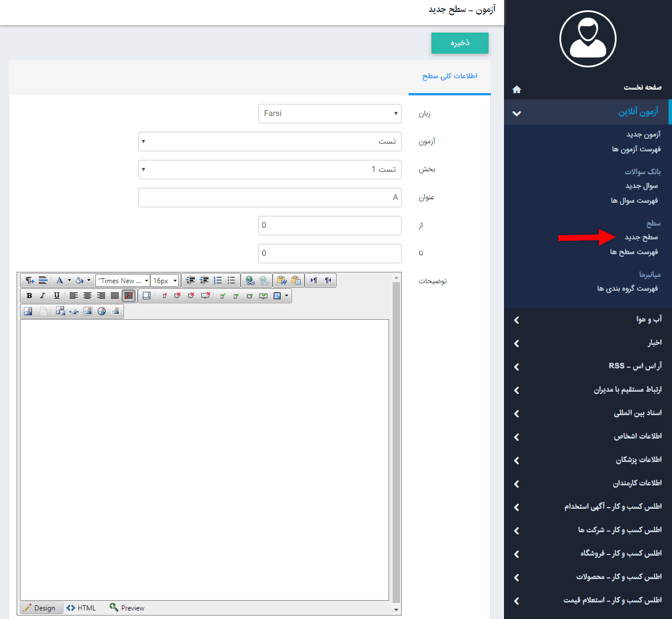Click the home icon above the sidebar menu
Screen dimensions: 672x619
coord(517,89)
